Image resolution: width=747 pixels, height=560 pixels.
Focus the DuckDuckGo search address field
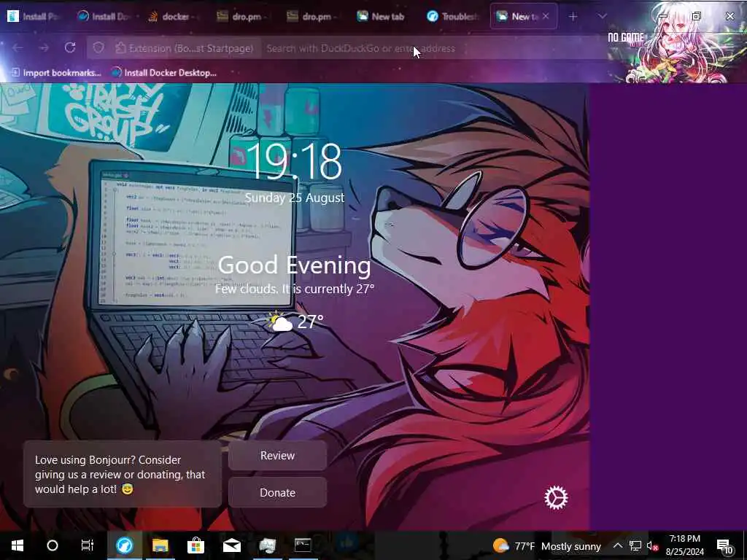[x=360, y=48]
